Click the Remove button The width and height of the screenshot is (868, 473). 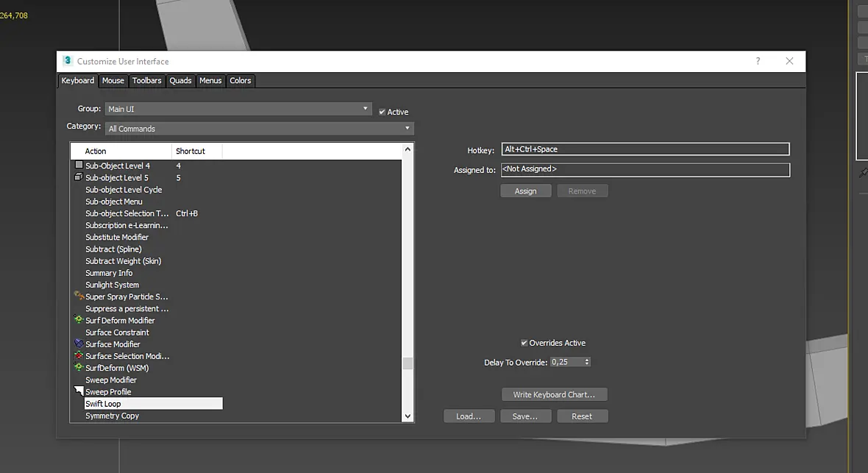(x=583, y=191)
